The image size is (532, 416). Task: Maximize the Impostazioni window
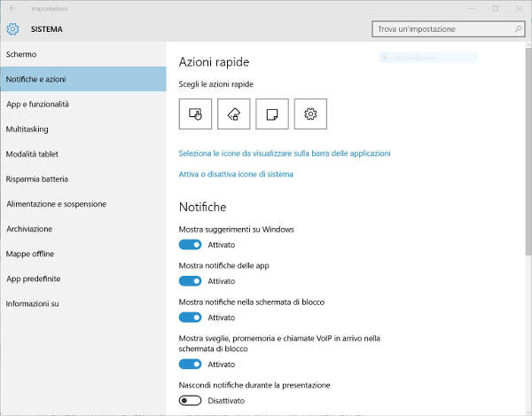click(495, 8)
